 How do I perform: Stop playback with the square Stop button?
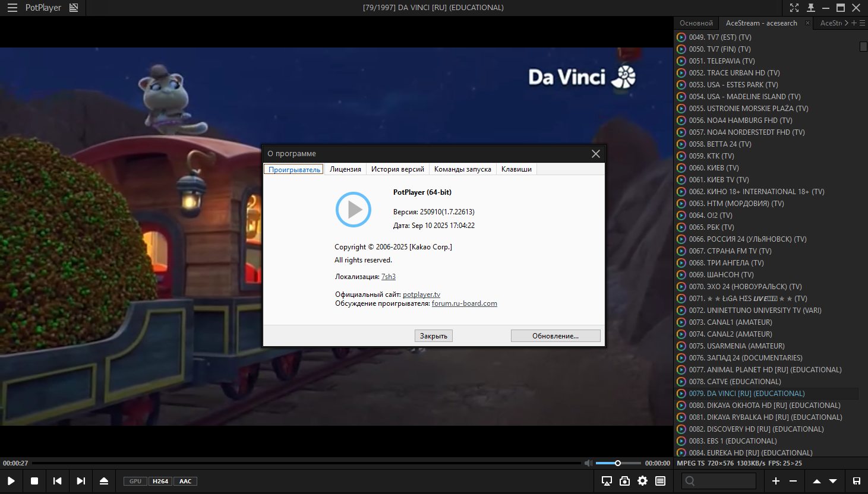[x=34, y=481]
